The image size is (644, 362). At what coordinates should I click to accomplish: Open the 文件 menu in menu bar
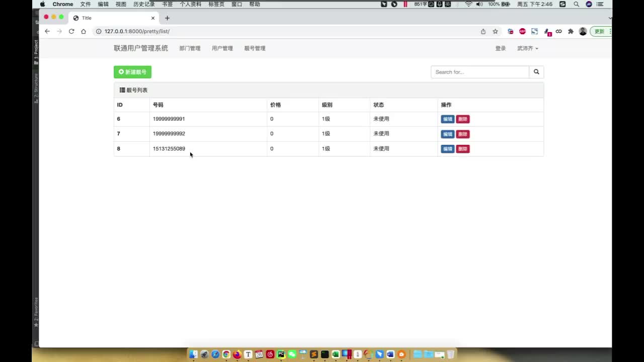pos(86,4)
